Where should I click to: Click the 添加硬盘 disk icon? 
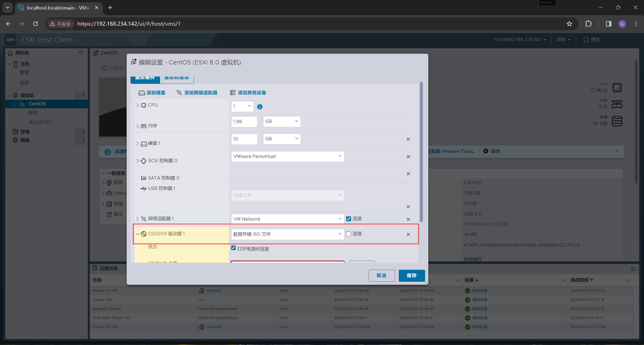click(142, 93)
